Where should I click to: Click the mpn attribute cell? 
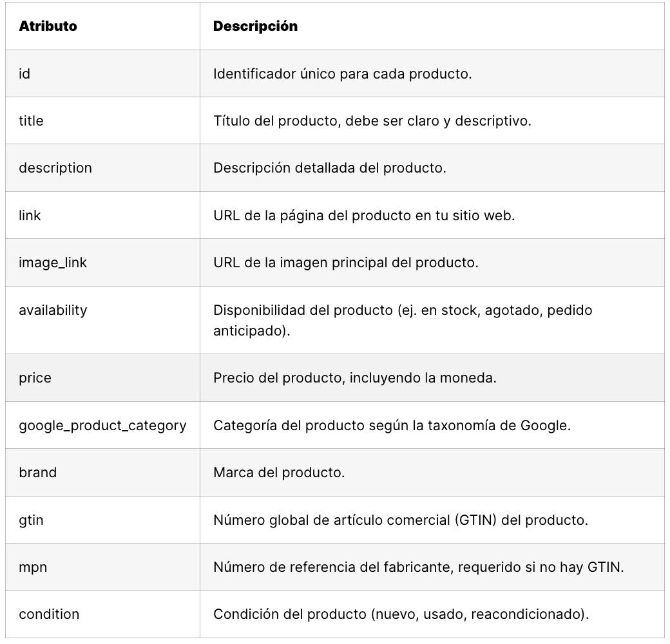33,567
